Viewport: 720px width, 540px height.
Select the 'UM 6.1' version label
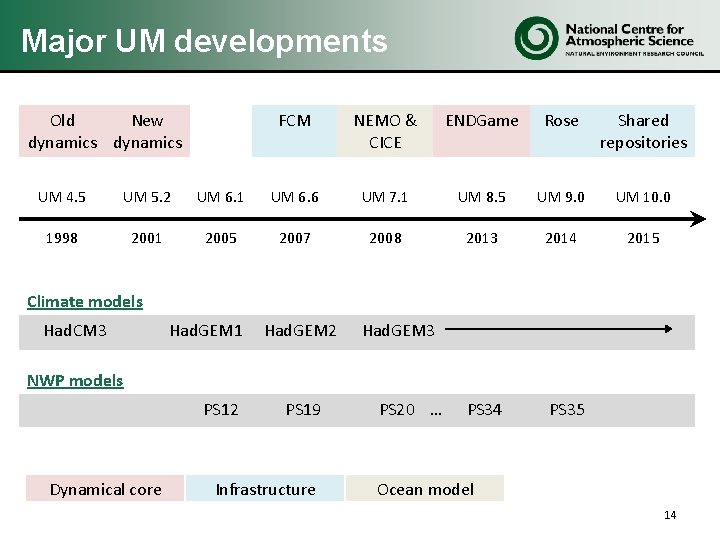220,197
